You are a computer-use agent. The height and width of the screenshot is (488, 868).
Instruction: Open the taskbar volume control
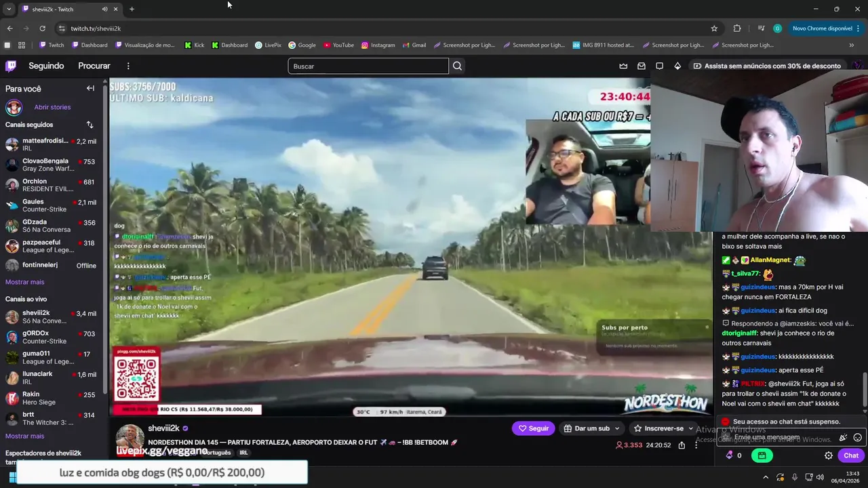820,477
